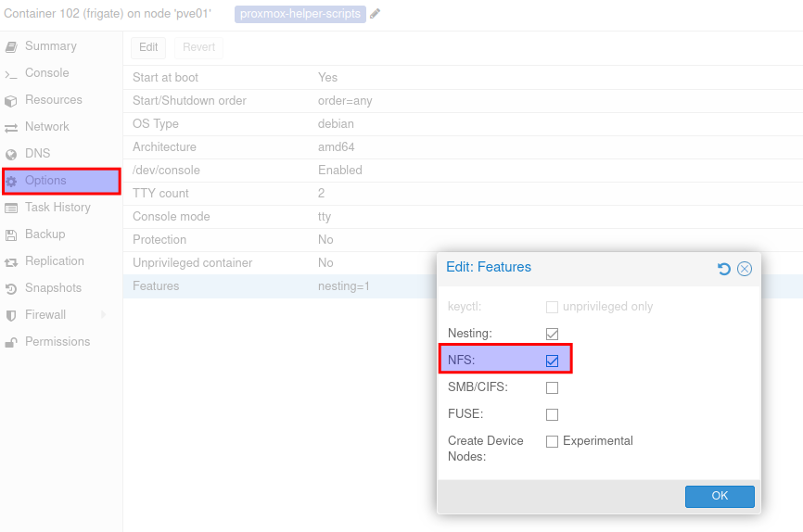Image resolution: width=803 pixels, height=532 pixels.
Task: Edit tags with pencil icon
Action: 376,14
